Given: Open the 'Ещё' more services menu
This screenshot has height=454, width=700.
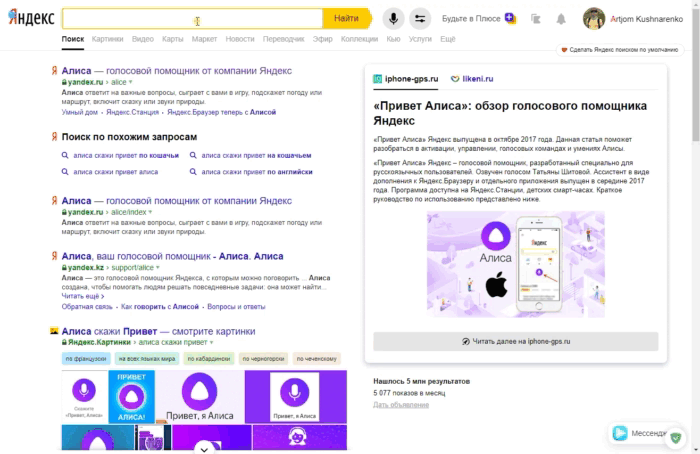Looking at the screenshot, I should pos(448,39).
